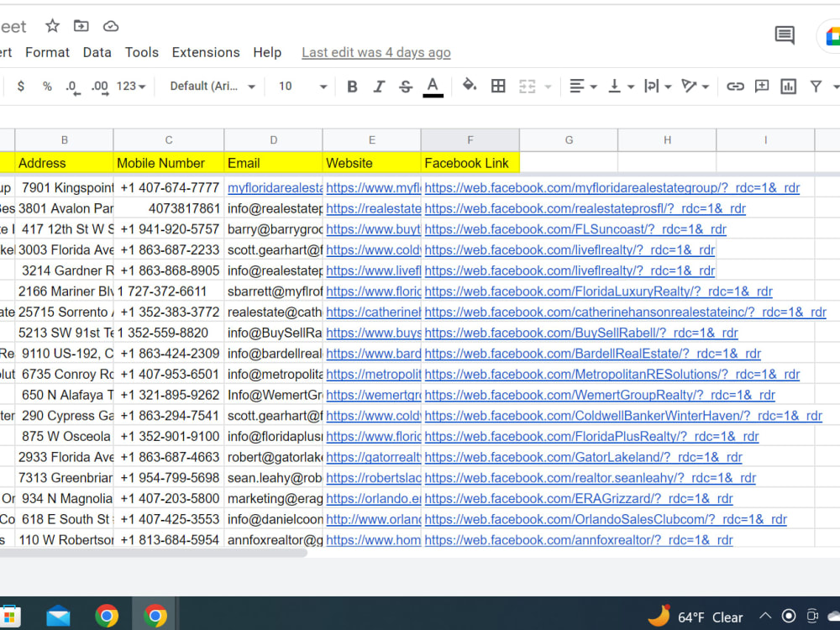840x630 pixels.
Task: Open the Data menu
Action: click(x=97, y=52)
